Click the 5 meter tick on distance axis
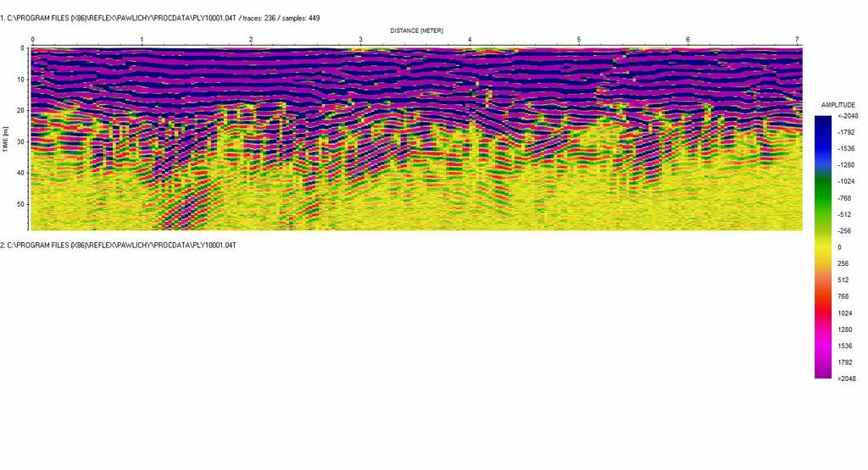868x470 pixels. coord(579,40)
